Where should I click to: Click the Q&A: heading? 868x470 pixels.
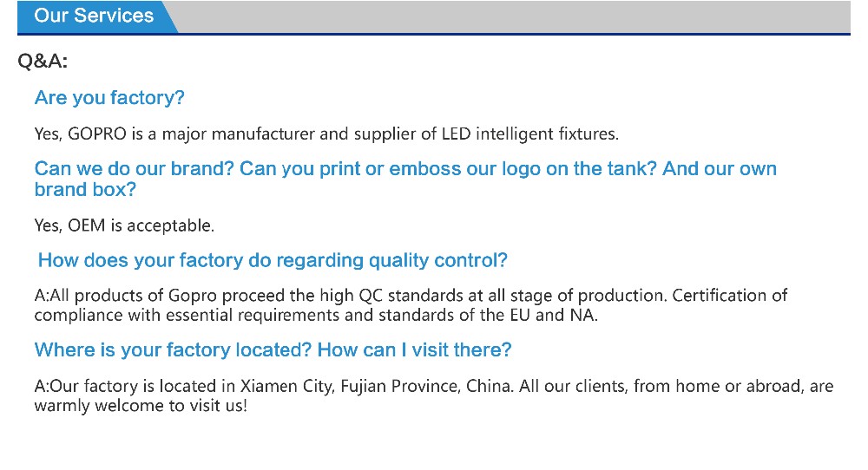point(43,61)
